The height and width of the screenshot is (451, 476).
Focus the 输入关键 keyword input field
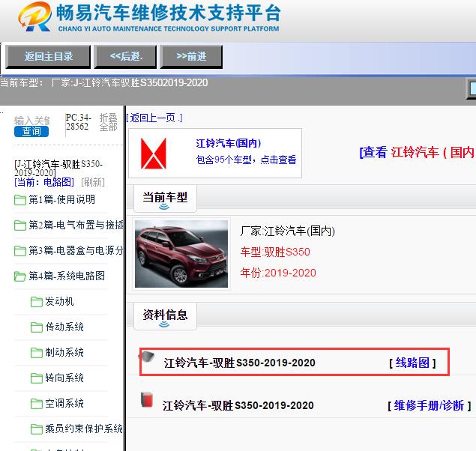point(31,121)
